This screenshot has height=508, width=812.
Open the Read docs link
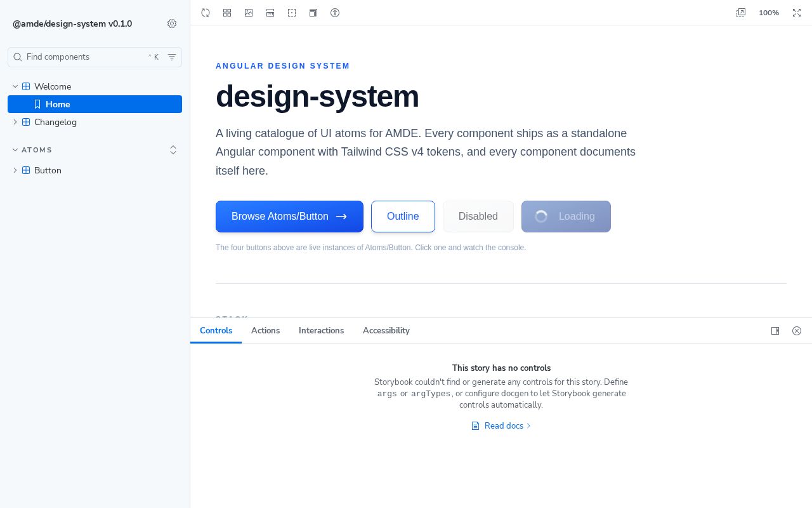coord(501,426)
